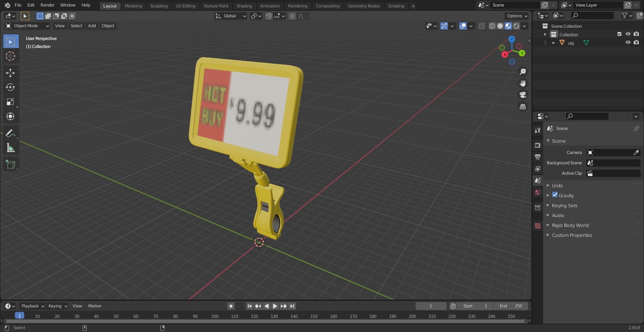
Task: Pin the Scene properties panel
Action: (636, 129)
